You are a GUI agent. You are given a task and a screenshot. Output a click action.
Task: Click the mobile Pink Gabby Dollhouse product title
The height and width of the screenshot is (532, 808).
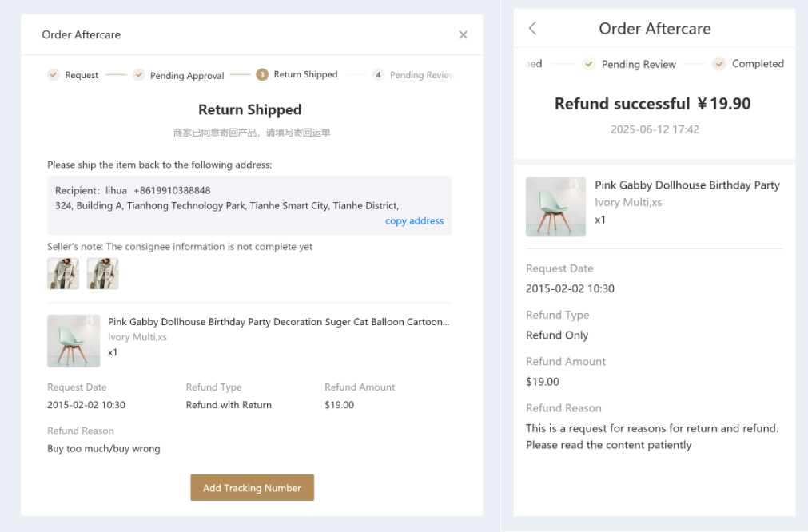[x=687, y=185]
